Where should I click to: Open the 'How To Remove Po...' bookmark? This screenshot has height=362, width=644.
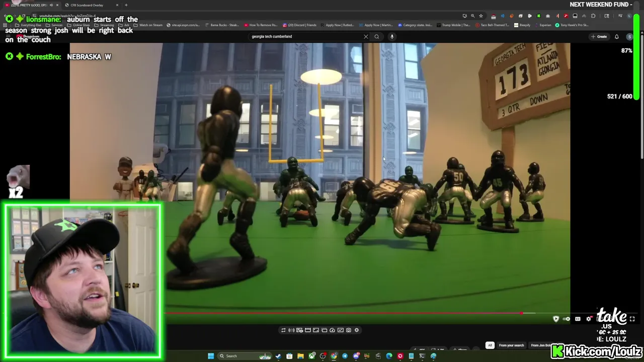pyautogui.click(x=261, y=25)
